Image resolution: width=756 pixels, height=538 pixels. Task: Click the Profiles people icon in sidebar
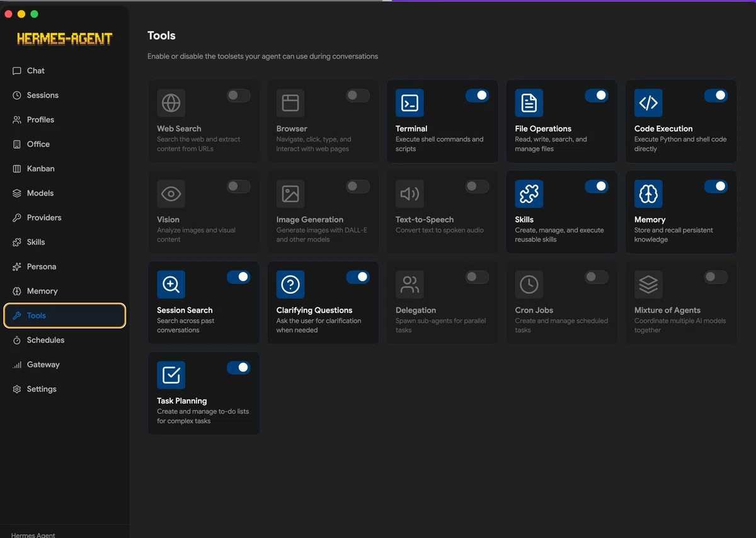17,120
